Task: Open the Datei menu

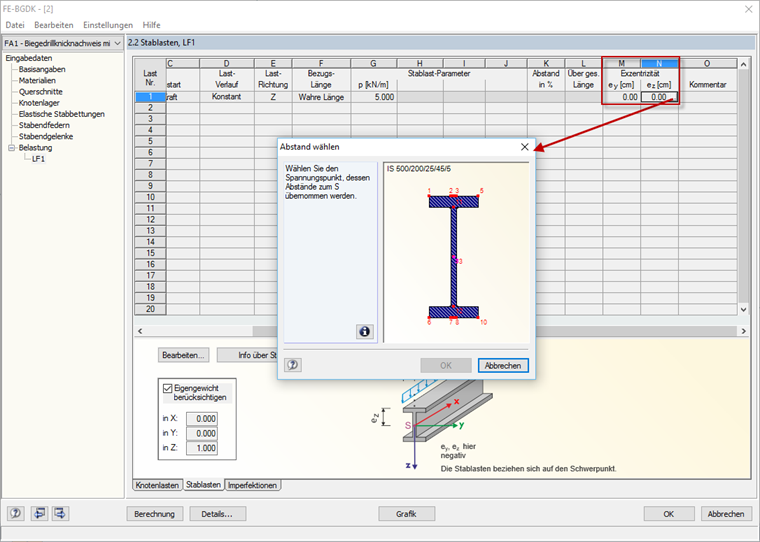Action: point(15,25)
